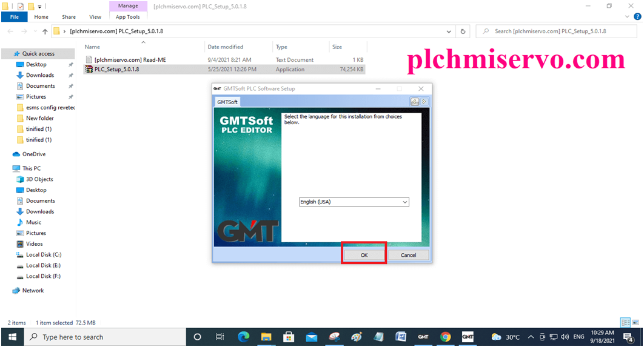The height and width of the screenshot is (347, 644).
Task: Open the View ribbon tab
Action: (x=95, y=17)
